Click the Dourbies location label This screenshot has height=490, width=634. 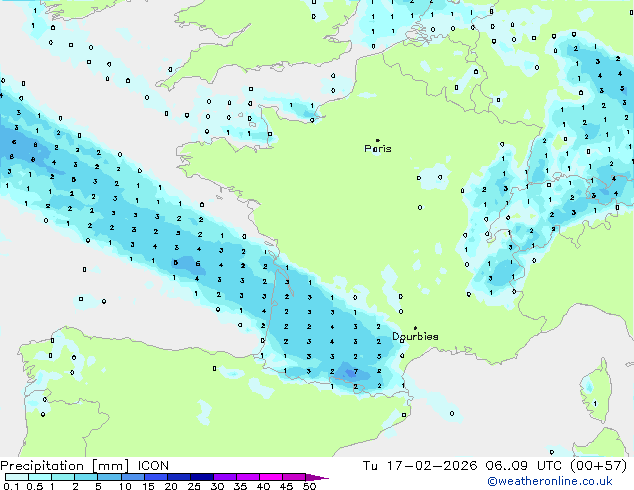[415, 336]
